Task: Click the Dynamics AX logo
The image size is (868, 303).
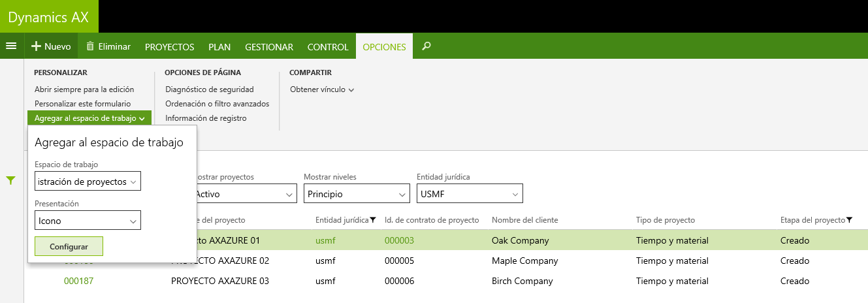Action: [x=49, y=17]
